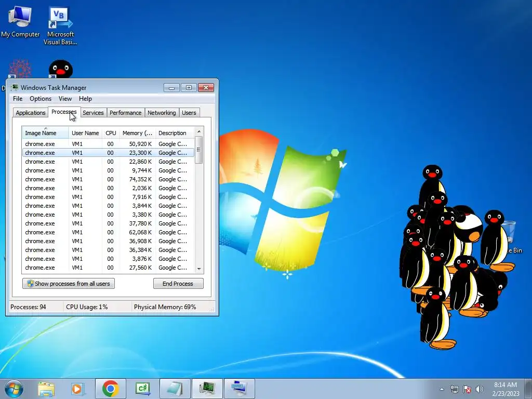532x399 pixels.
Task: Sort by Description column header
Action: (x=175, y=133)
